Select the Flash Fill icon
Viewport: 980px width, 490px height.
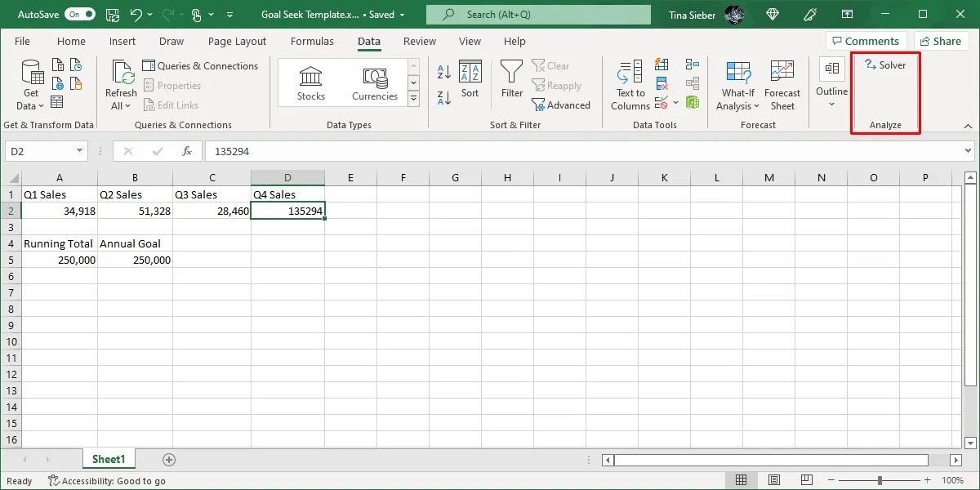(x=661, y=65)
